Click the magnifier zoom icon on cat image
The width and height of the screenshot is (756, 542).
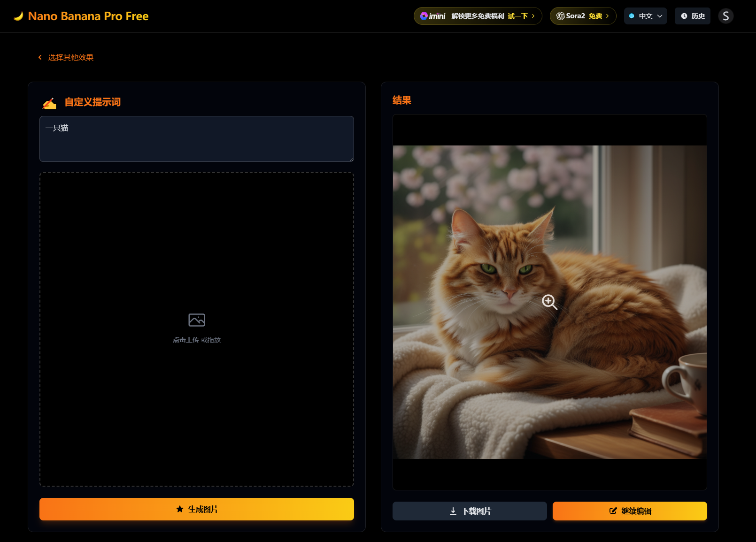549,302
